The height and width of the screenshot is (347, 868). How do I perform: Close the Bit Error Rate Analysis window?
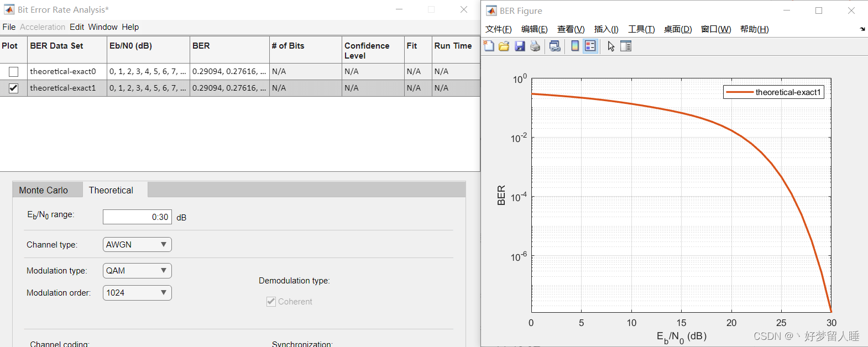coord(464,9)
